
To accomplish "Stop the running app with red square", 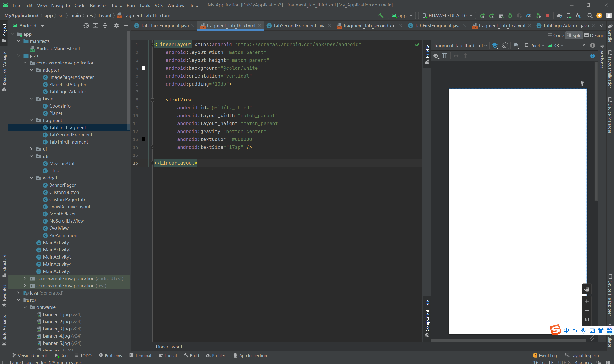I will click(x=547, y=16).
